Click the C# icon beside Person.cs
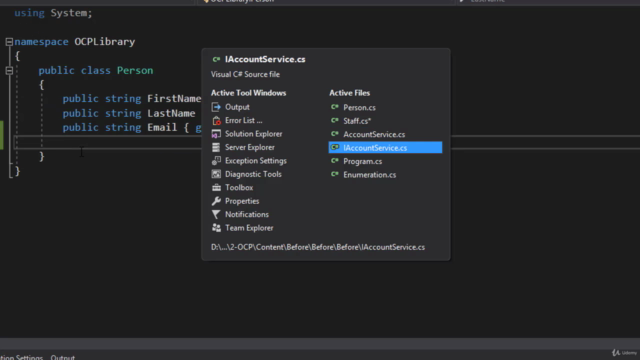 click(335, 107)
